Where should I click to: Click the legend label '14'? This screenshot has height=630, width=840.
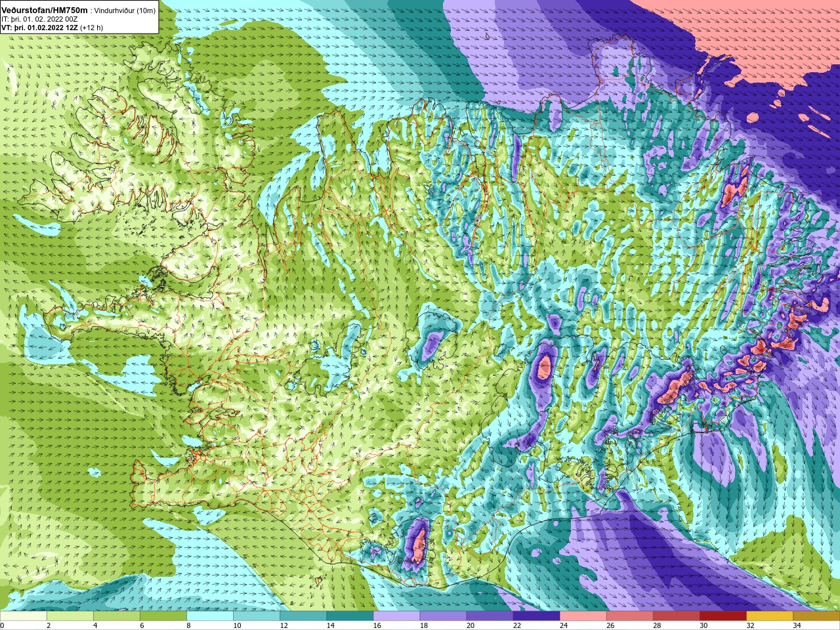click(x=330, y=625)
